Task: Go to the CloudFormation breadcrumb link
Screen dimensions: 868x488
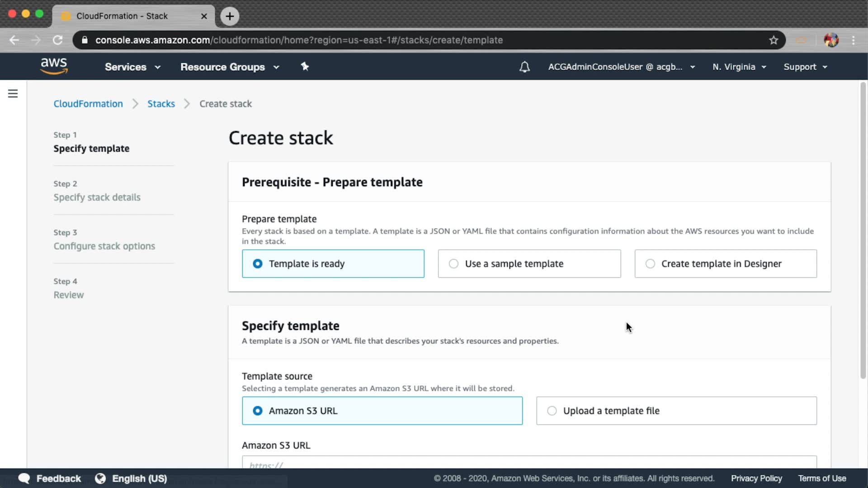Action: click(x=88, y=104)
